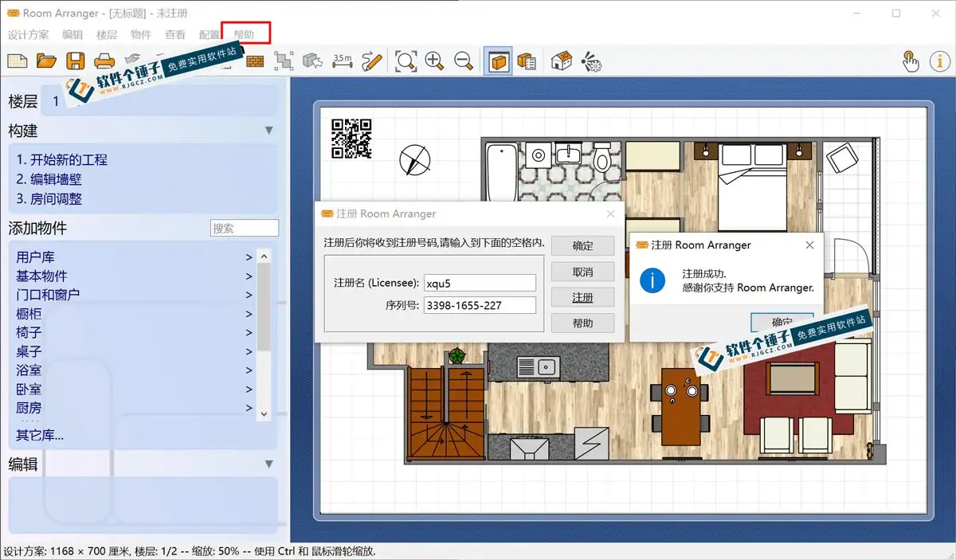The image size is (956, 560).
Task: Open the 物件 menu
Action: [x=141, y=35]
